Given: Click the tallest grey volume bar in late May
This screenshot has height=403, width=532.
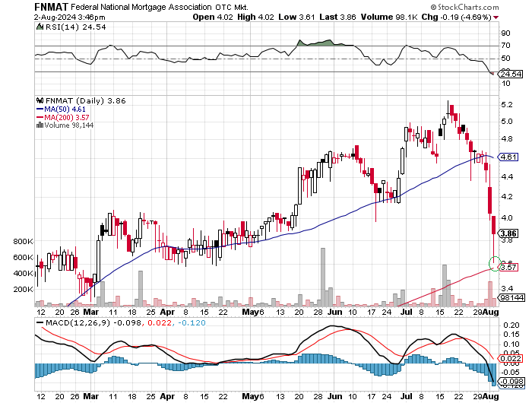Looking at the screenshot, I should [323, 277].
